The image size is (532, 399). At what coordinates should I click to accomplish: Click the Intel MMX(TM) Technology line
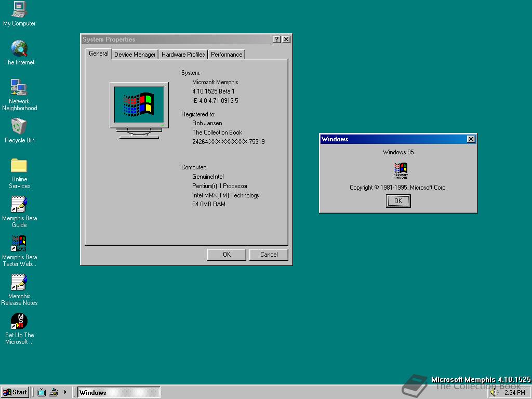tap(225, 195)
